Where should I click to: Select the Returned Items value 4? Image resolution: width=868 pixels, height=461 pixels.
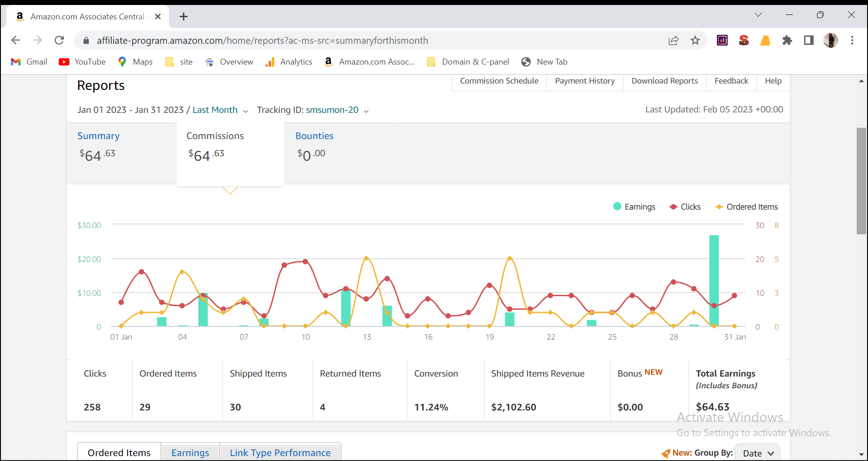click(323, 407)
